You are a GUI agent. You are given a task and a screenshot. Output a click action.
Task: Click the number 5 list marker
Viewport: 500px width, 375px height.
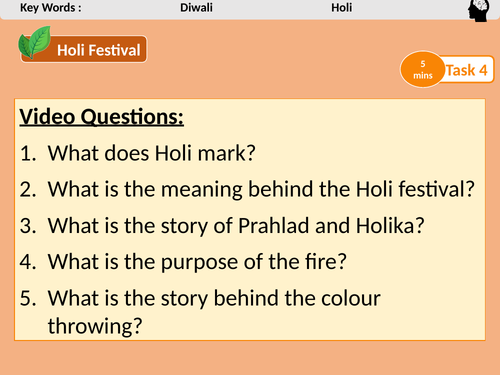28,298
